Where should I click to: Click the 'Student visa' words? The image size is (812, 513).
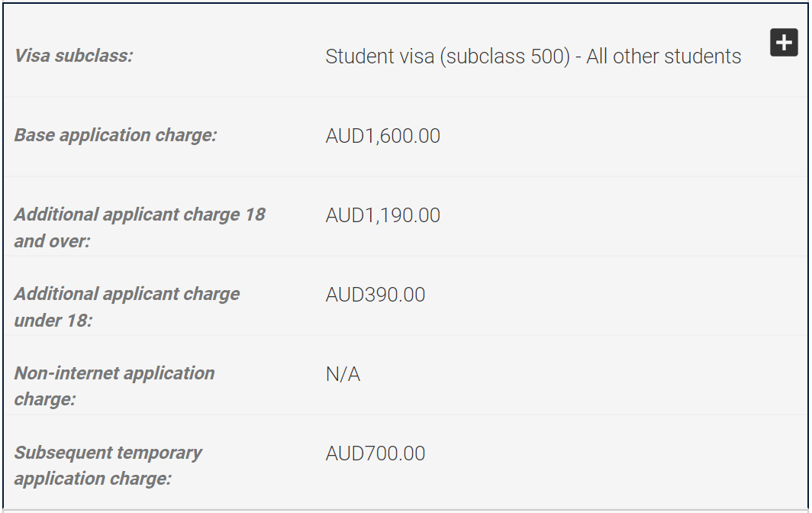click(380, 56)
